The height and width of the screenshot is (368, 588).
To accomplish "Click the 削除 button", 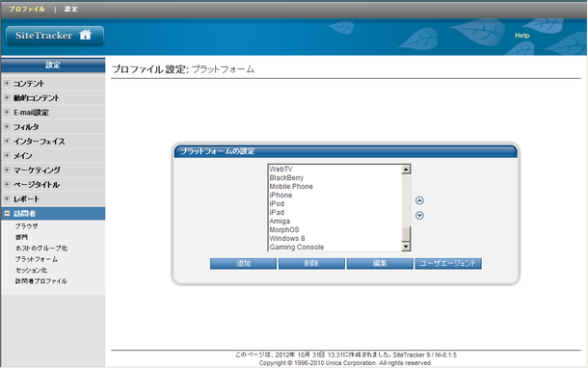I will pos(311,263).
